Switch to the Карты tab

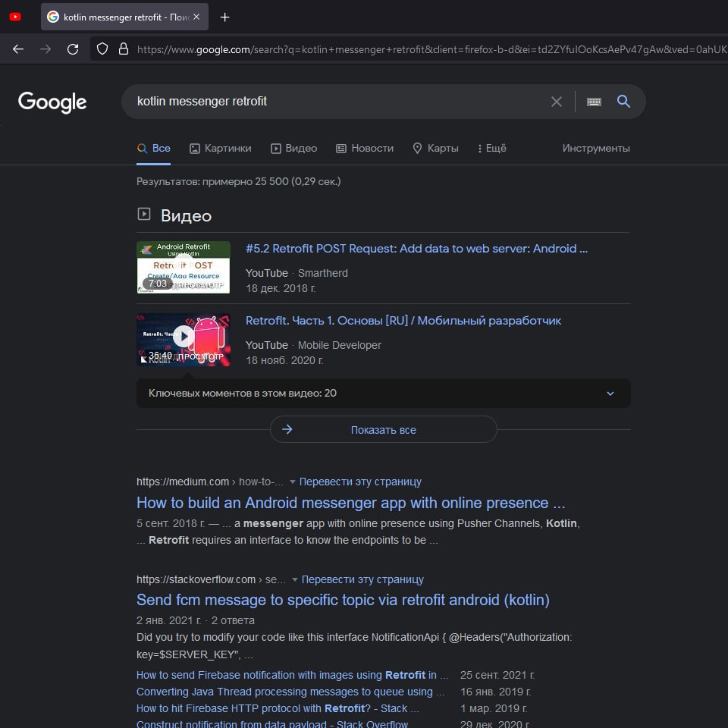pyautogui.click(x=435, y=149)
